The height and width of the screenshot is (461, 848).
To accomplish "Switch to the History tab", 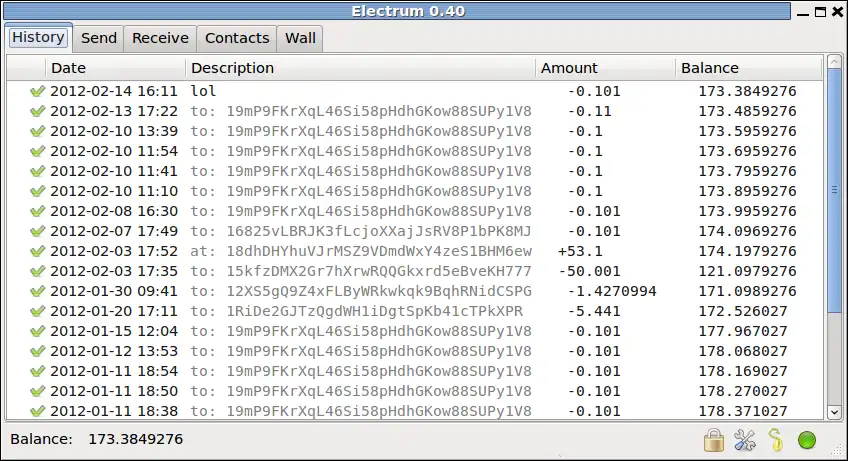I will [x=39, y=38].
